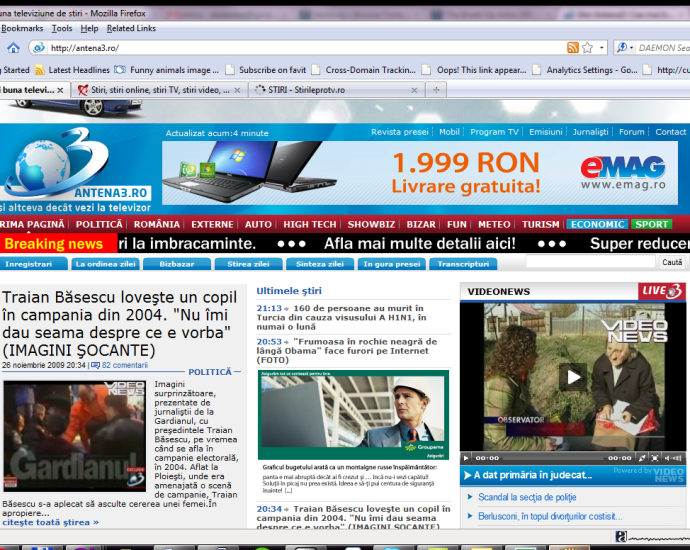Viewport: 690px width, 550px height.
Task: Click La ordinea zilei button
Action: click(106, 264)
